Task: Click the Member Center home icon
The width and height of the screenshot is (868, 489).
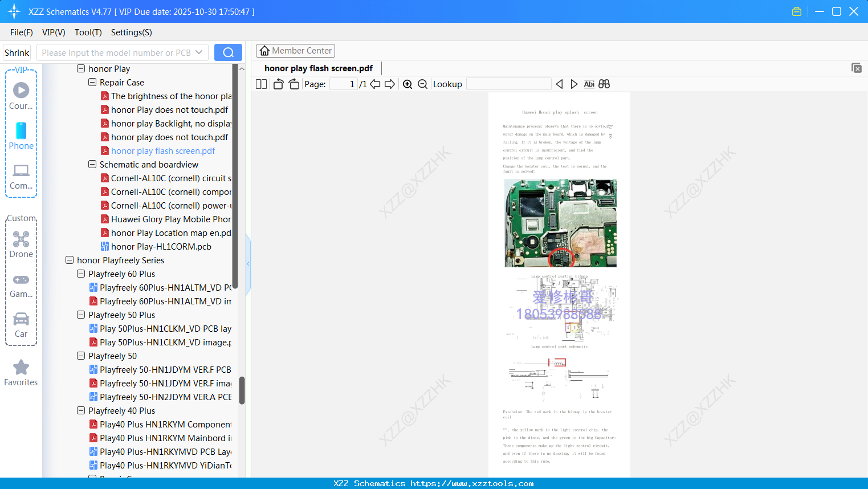Action: (x=264, y=51)
